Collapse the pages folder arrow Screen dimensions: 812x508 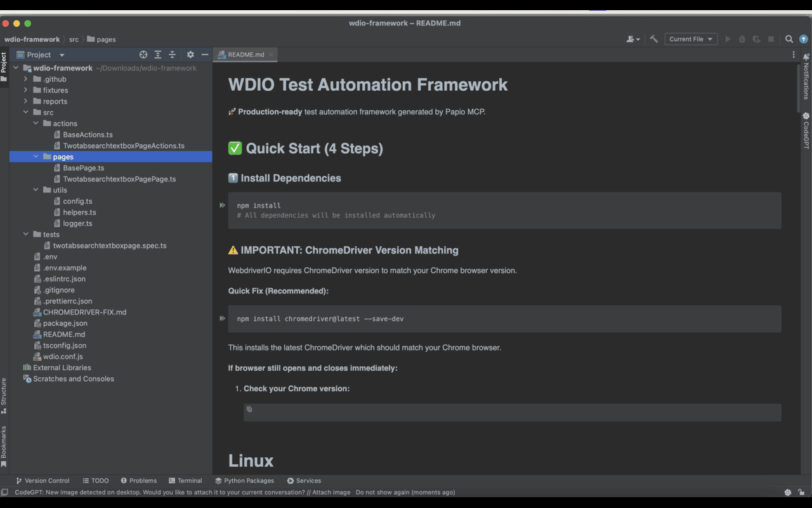tap(36, 157)
